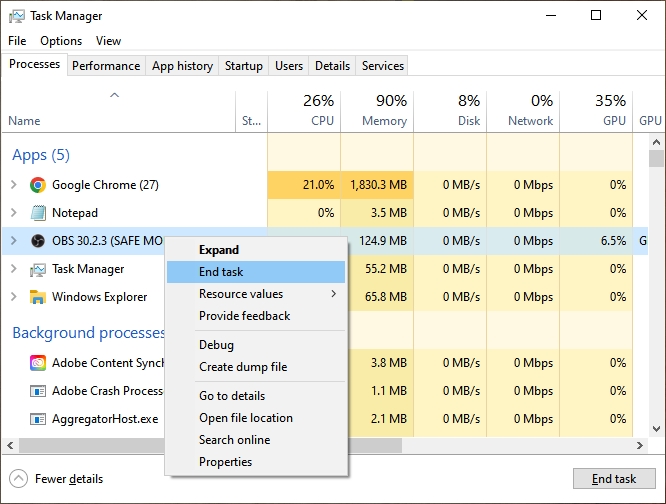Click the Fewer details link

click(x=69, y=479)
